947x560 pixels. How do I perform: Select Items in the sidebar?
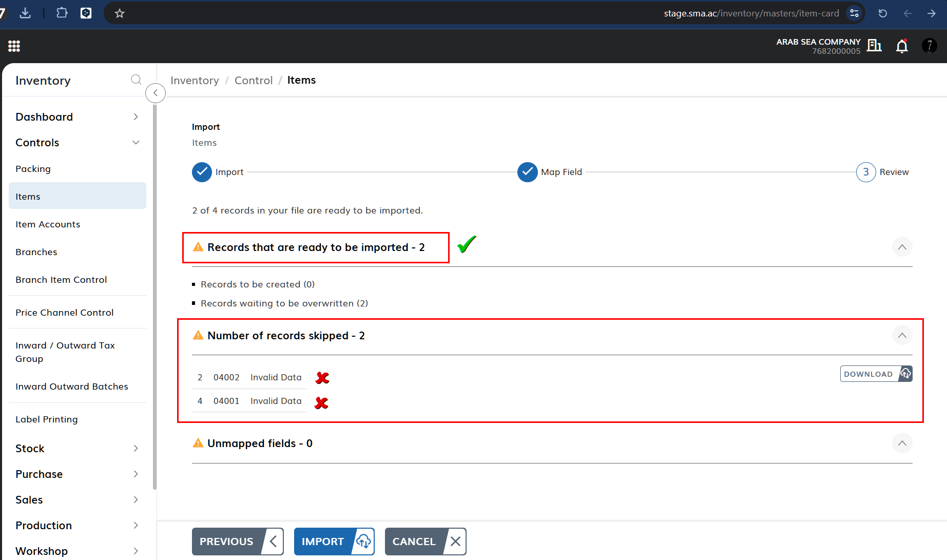77,196
